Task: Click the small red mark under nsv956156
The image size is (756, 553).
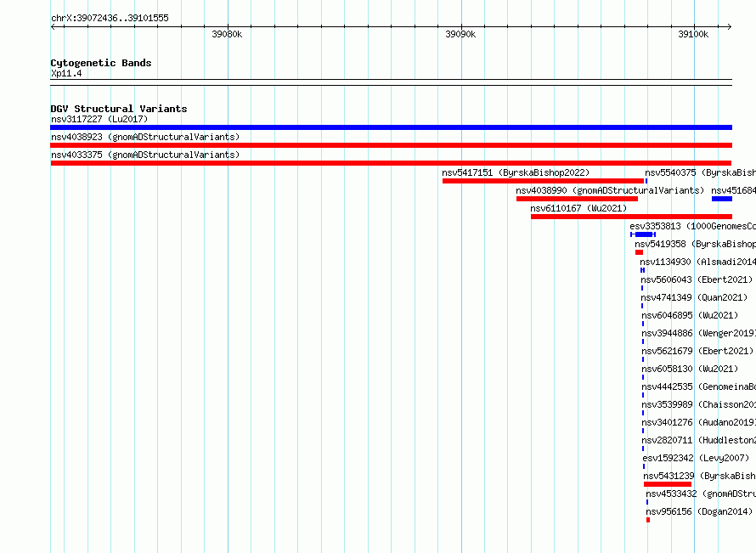Action: 648,520
